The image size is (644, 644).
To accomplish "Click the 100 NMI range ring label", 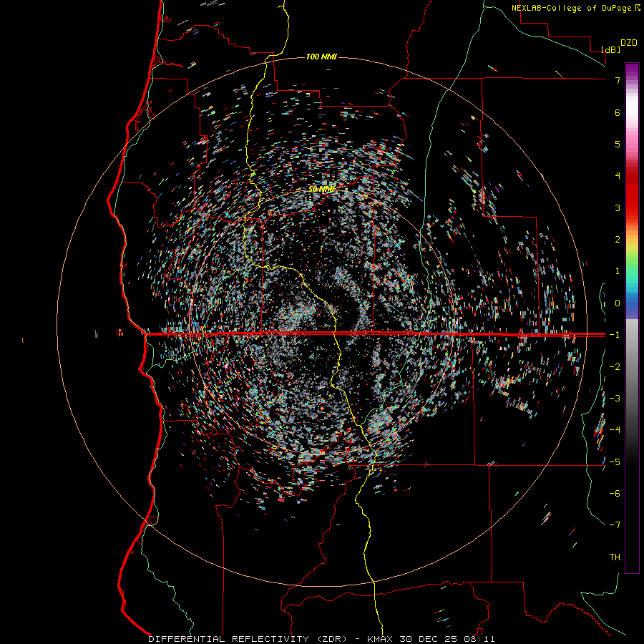I will 321,57.
